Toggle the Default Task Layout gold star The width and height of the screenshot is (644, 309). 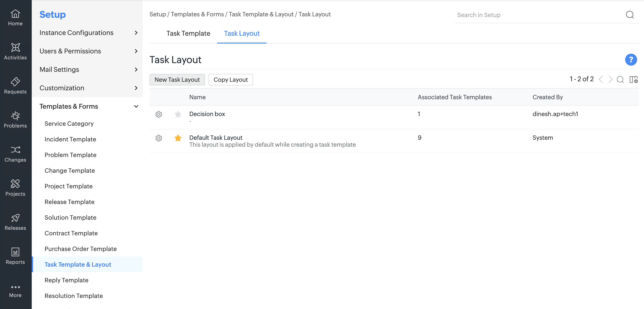[x=178, y=138]
